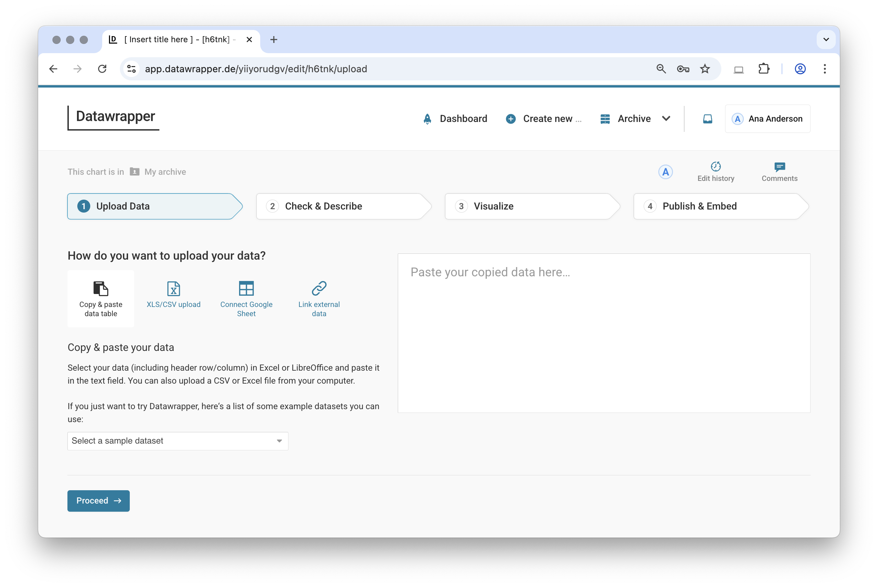Open browser extensions puzzle icon
The image size is (878, 588).
click(764, 69)
